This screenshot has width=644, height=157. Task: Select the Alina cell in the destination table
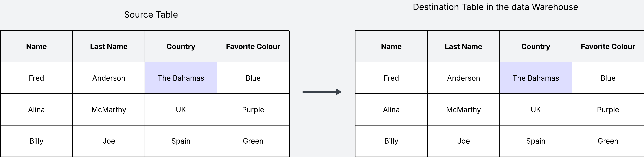tap(391, 110)
